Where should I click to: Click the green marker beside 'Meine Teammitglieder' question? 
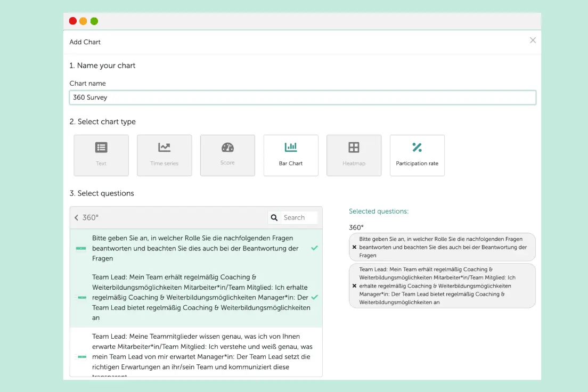point(81,357)
